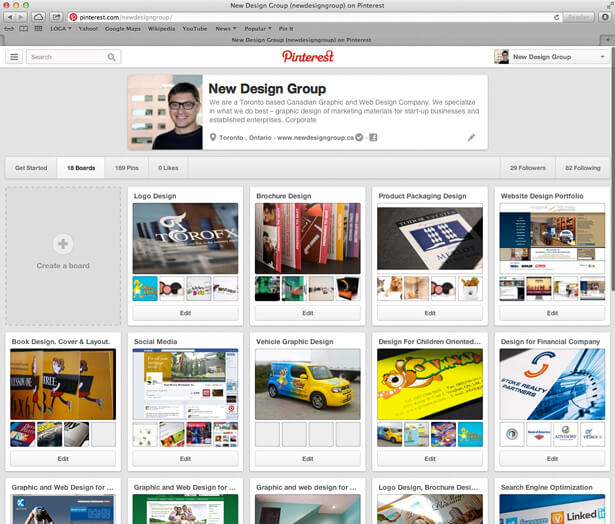Click Edit on the Book Design board
This screenshot has height=524, width=615.
point(63,458)
